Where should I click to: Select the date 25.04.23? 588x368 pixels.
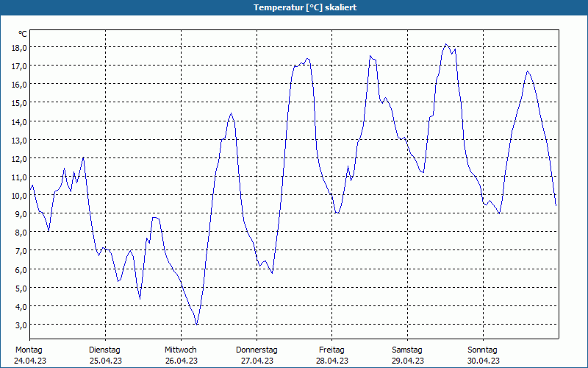tap(106, 361)
